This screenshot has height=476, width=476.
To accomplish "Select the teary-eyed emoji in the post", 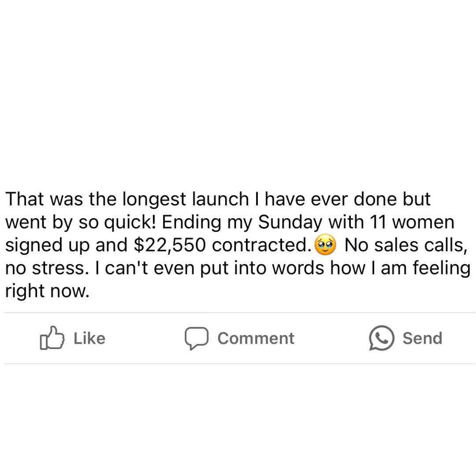I will point(325,245).
